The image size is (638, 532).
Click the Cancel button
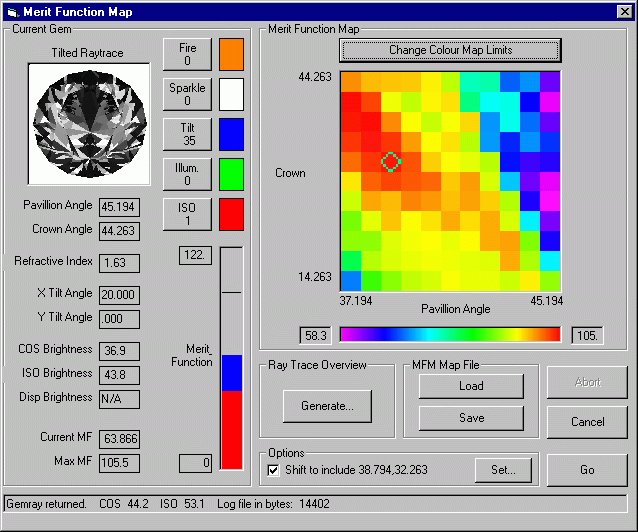click(587, 422)
